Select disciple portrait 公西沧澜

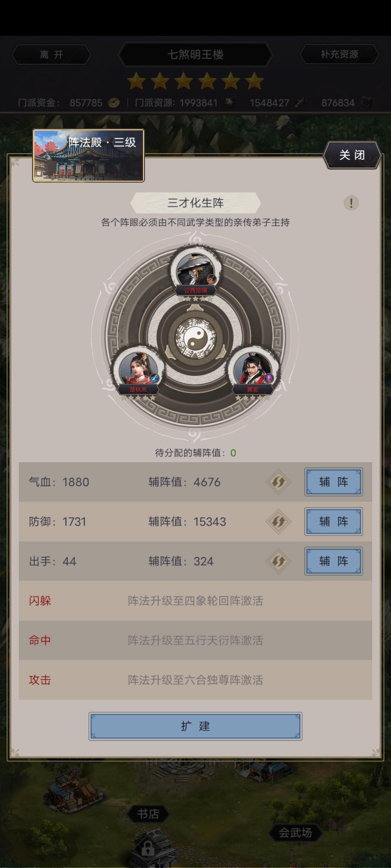click(196, 269)
